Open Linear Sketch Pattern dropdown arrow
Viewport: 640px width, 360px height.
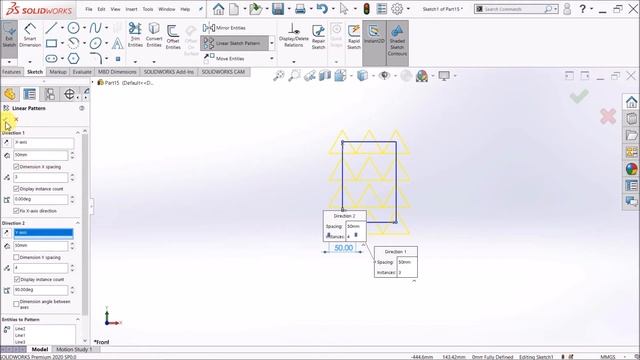click(272, 43)
